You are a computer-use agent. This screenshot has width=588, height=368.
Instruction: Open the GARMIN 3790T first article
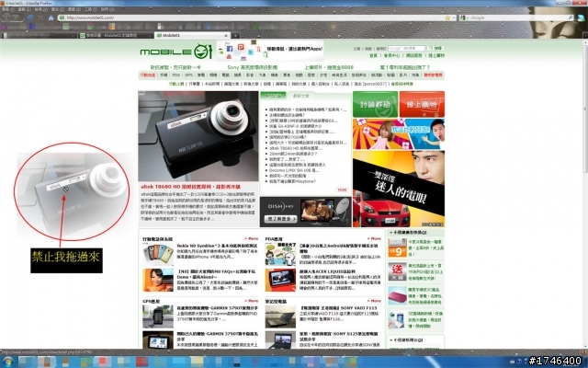216,308
